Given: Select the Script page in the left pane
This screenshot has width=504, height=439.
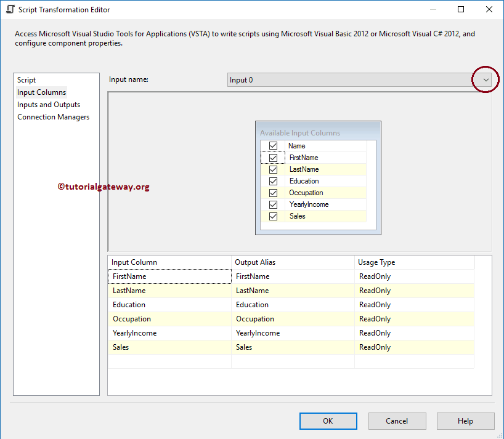Looking at the screenshot, I should coord(26,79).
